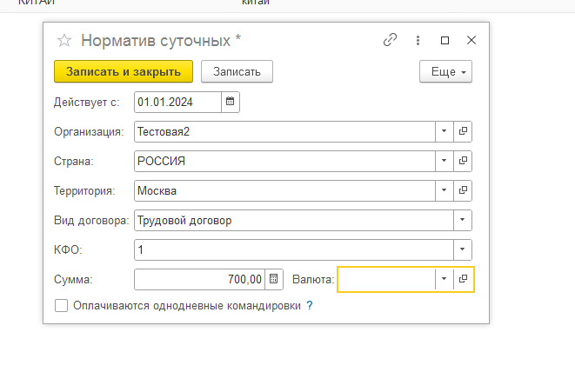Focus the Вид договора field
575x392 pixels.
[294, 220]
